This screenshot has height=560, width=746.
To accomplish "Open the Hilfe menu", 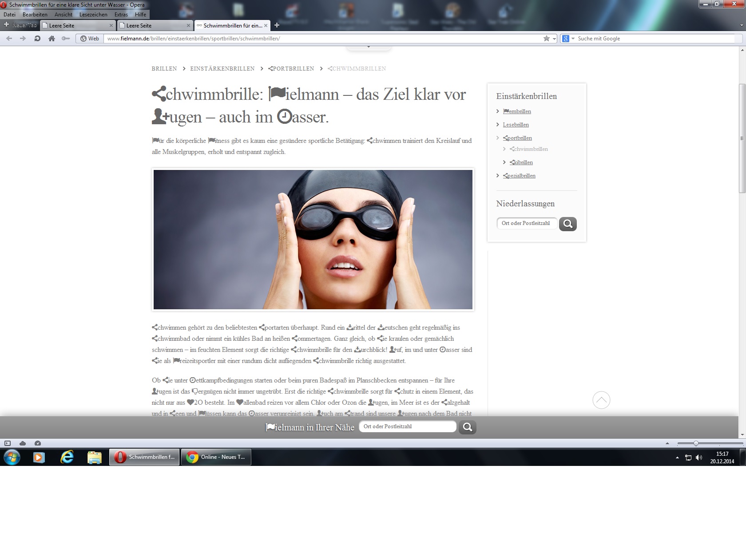I will (x=141, y=15).
